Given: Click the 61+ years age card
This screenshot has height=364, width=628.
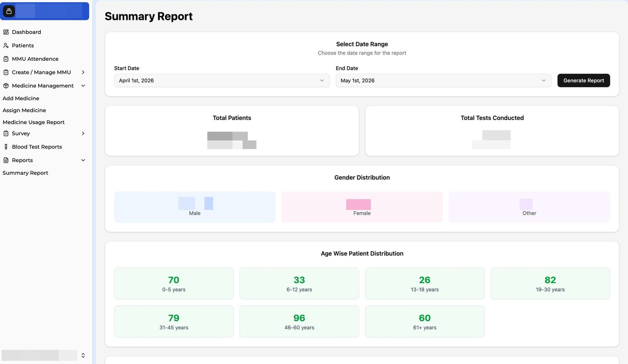Looking at the screenshot, I should pos(425,322).
